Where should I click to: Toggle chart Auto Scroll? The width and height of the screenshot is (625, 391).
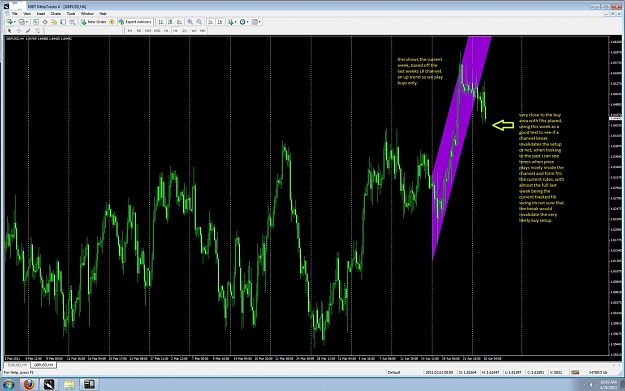(x=210, y=22)
